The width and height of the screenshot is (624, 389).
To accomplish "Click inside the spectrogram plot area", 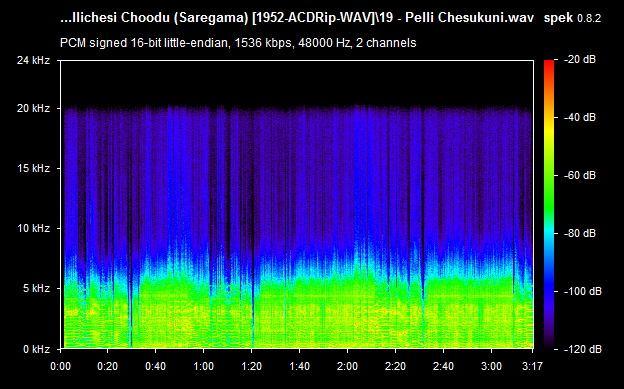I will point(297,205).
